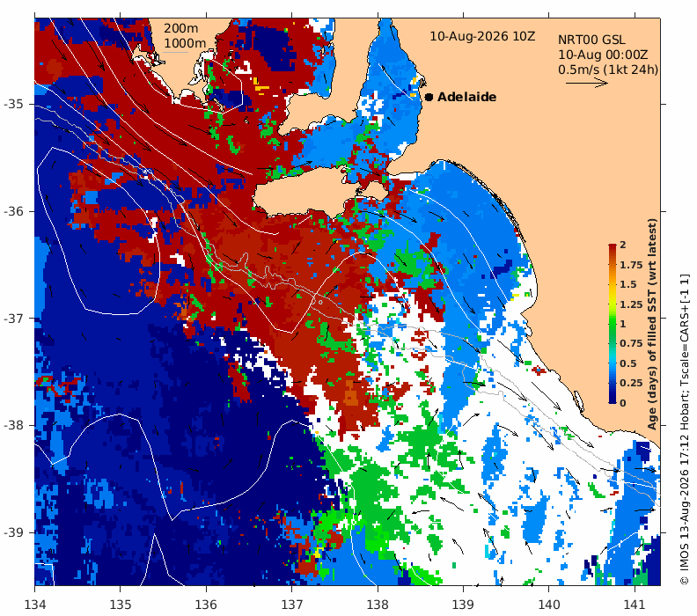This screenshot has width=697, height=616.
Task: Click the 140 longitude axis label
Action: (548, 605)
